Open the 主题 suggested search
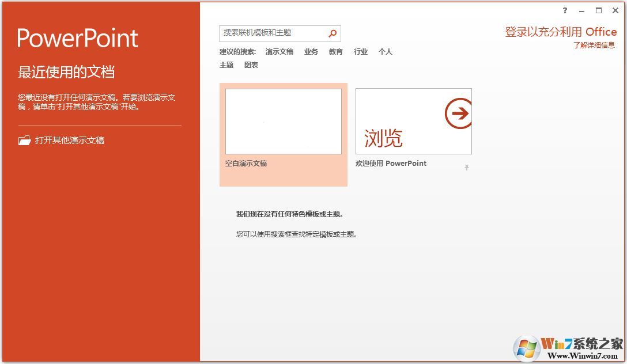Screen dimensions: 627x364 click(226, 65)
